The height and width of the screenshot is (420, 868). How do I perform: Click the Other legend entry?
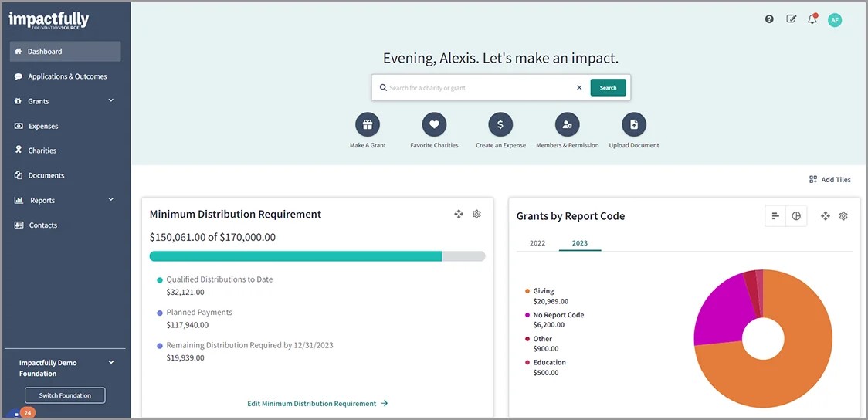tap(541, 344)
